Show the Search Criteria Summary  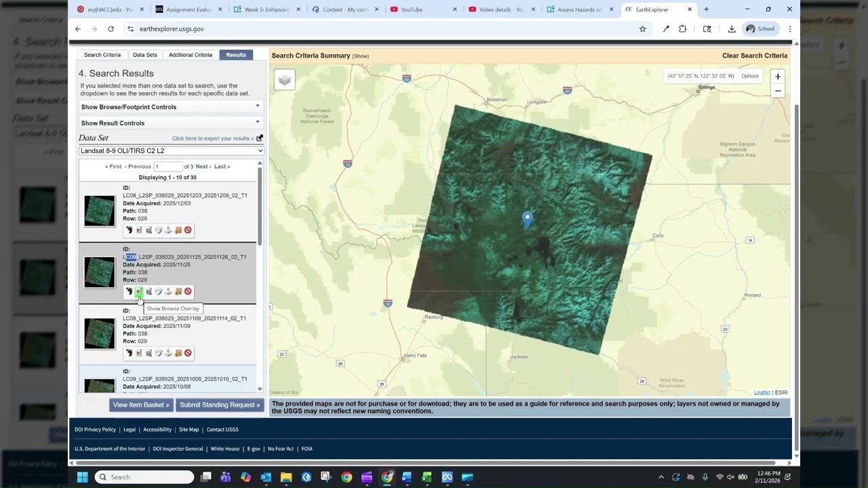361,56
